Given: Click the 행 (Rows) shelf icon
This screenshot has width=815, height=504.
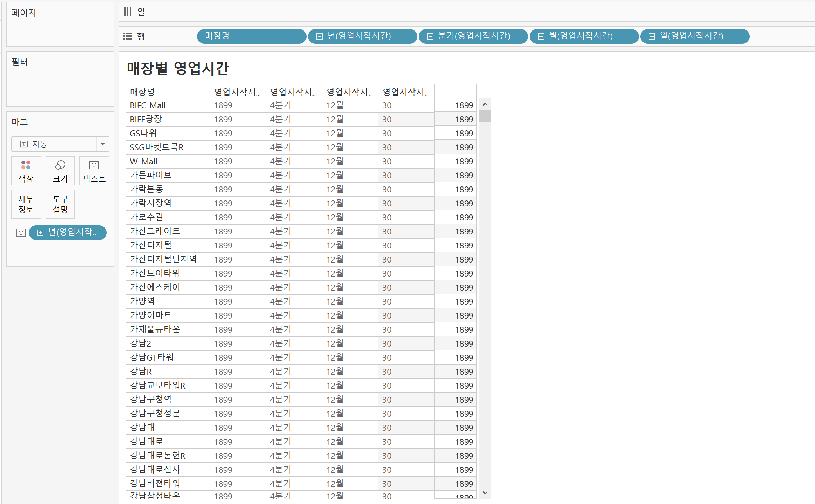Looking at the screenshot, I should (x=128, y=36).
